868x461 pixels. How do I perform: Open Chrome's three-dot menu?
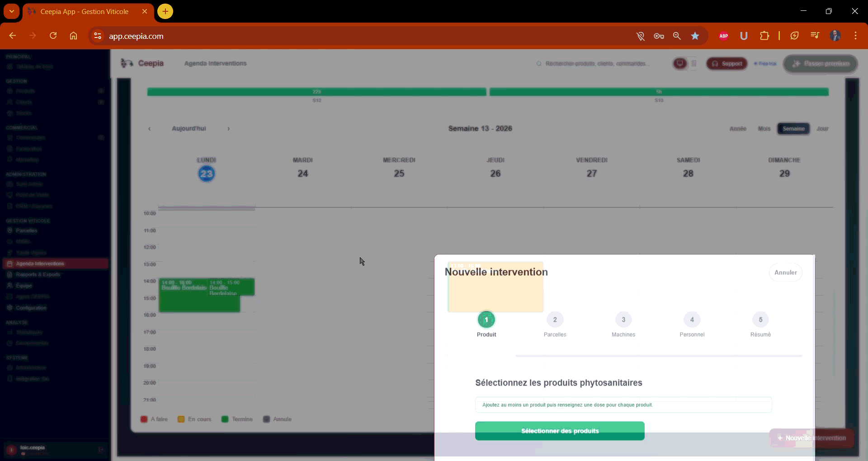855,36
